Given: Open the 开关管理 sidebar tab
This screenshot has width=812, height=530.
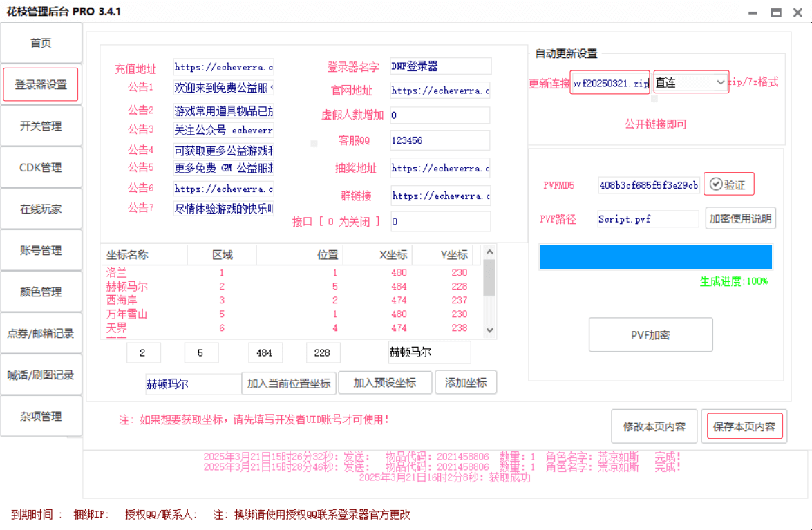Looking at the screenshot, I should [x=41, y=126].
